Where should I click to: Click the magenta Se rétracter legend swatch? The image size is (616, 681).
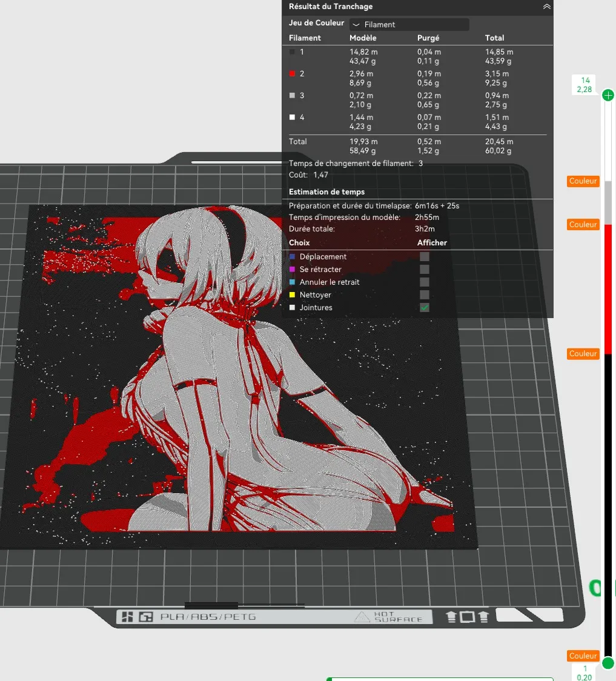click(x=292, y=269)
